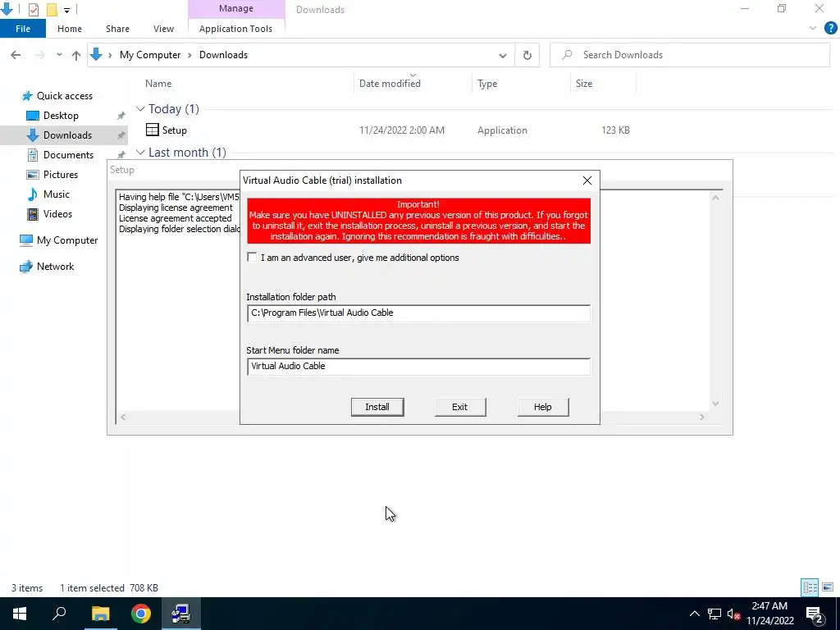Image resolution: width=840 pixels, height=630 pixels.
Task: Click the Setup installer taskbar icon
Action: [181, 614]
